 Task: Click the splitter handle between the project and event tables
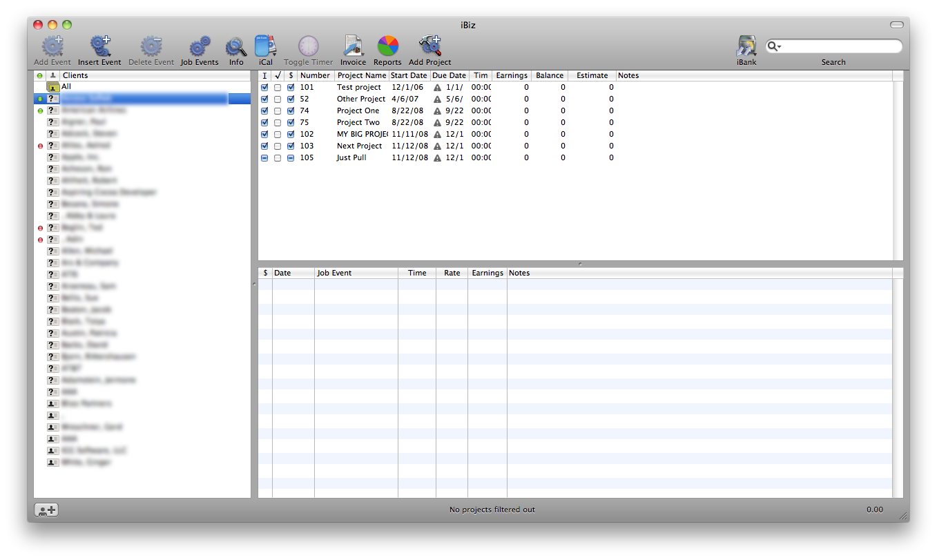point(580,264)
